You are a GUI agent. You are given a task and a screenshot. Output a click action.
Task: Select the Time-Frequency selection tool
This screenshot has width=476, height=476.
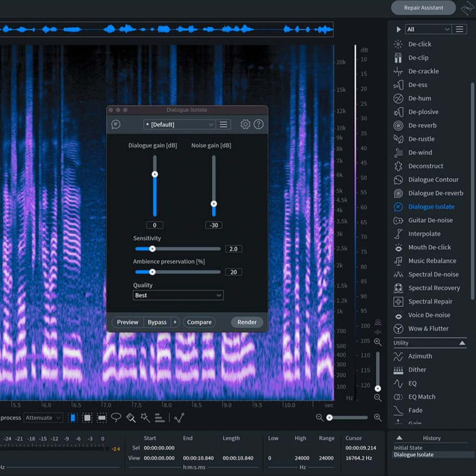tap(86, 417)
